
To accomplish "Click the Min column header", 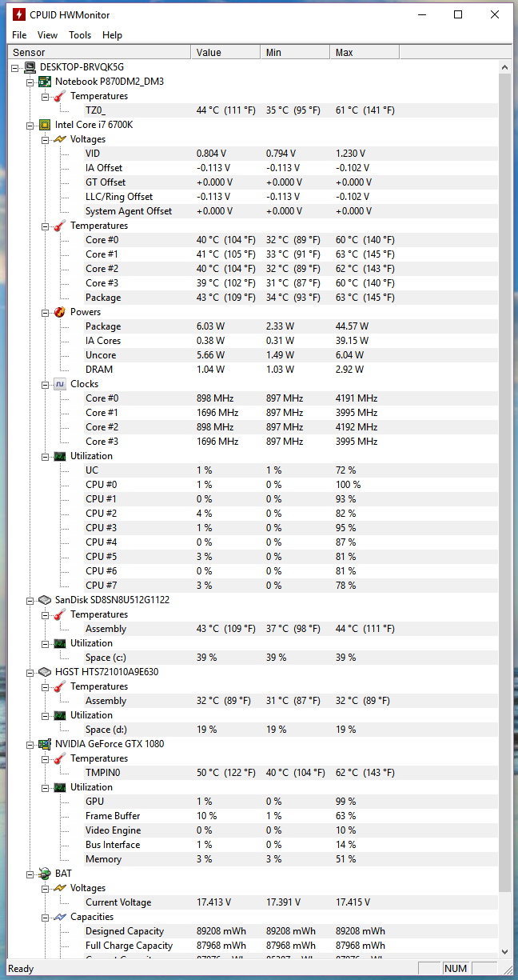I will (x=295, y=52).
